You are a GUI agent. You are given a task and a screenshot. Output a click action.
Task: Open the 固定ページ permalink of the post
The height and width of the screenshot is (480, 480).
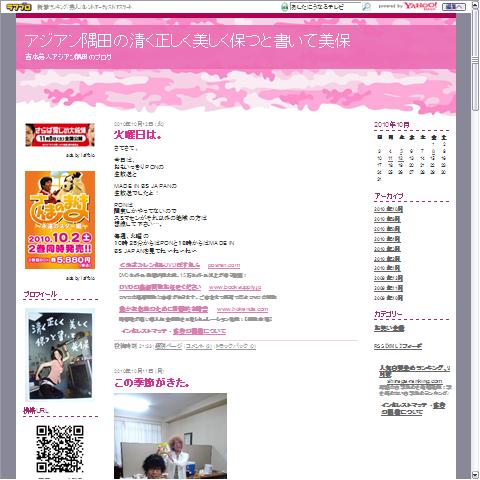tap(168, 346)
